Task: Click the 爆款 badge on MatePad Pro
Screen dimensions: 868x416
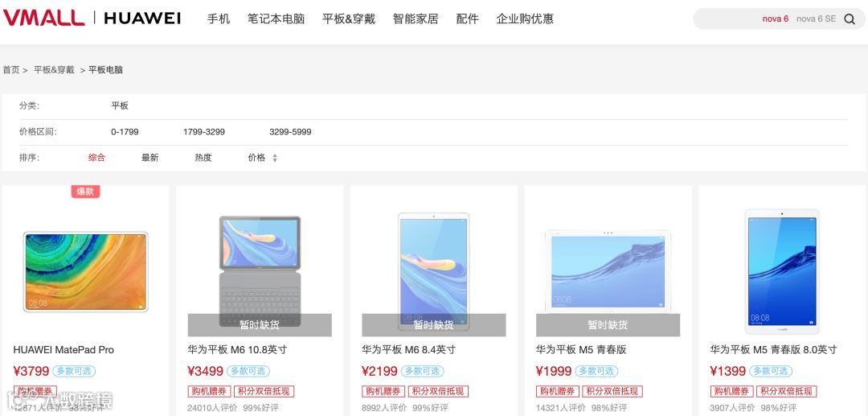Action: coord(85,192)
